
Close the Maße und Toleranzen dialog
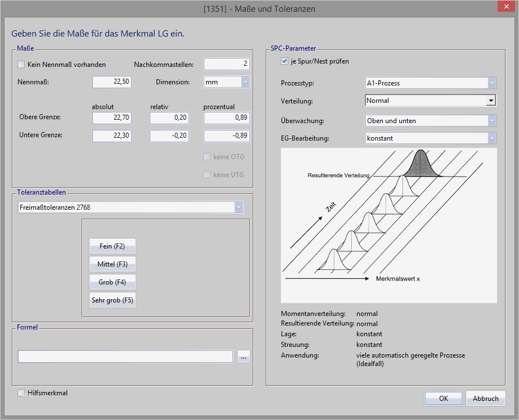505,7
